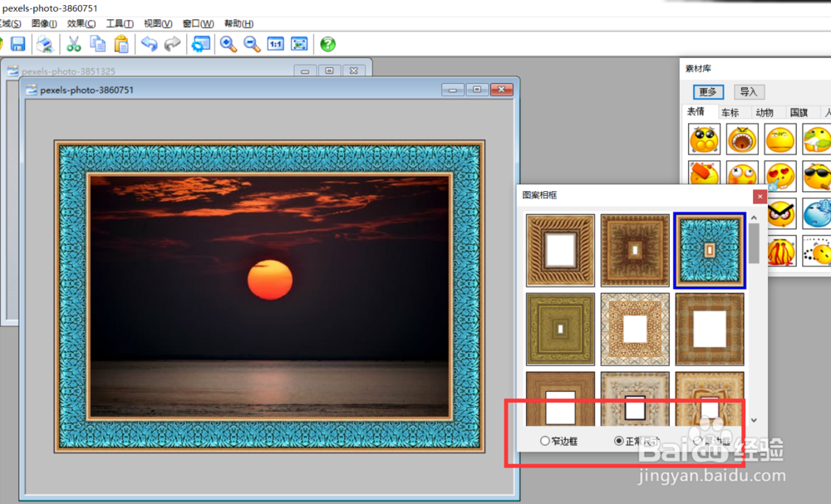Click the grey Redo arrow icon
This screenshot has width=831, height=504.
pyautogui.click(x=172, y=44)
